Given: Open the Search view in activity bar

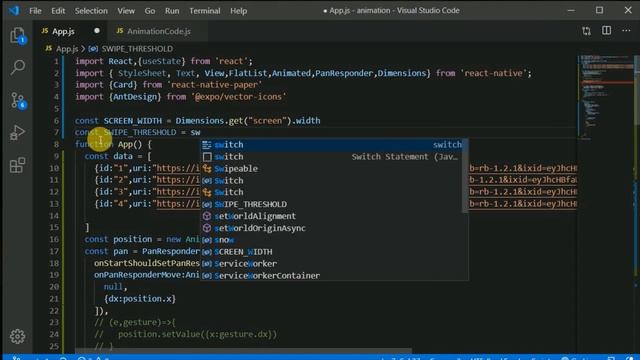Looking at the screenshot, I should [18, 67].
